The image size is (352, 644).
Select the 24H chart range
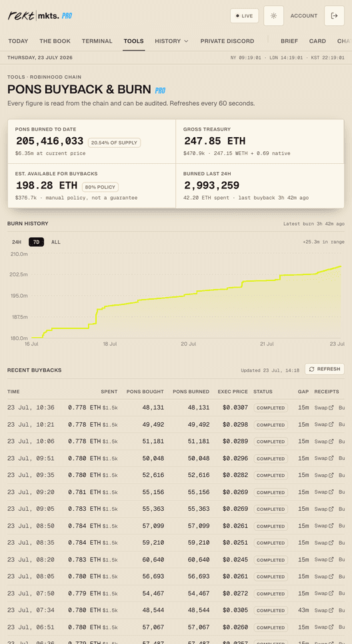point(17,242)
